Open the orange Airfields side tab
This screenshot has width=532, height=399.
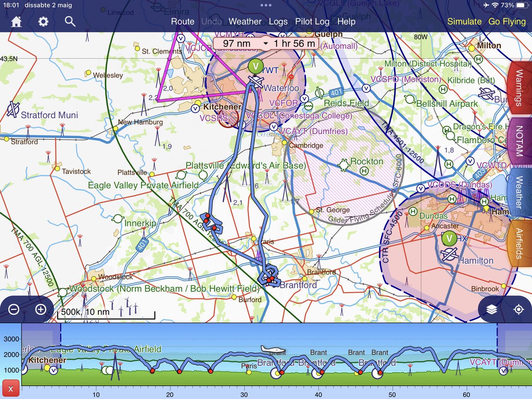click(x=519, y=243)
